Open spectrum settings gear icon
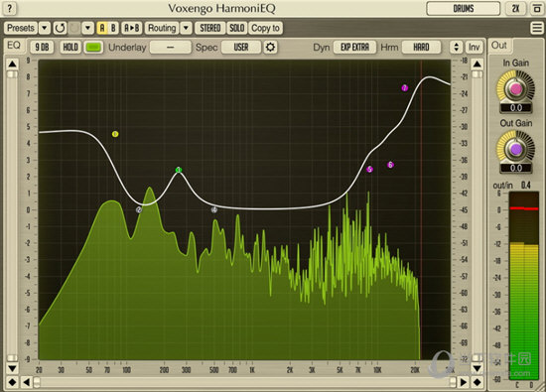546x392 pixels. coord(270,47)
